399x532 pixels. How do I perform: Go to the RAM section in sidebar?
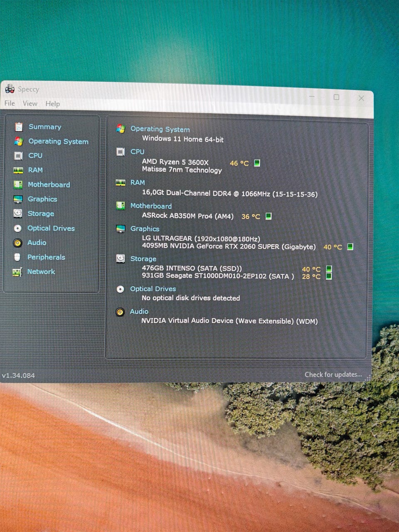tap(35, 170)
